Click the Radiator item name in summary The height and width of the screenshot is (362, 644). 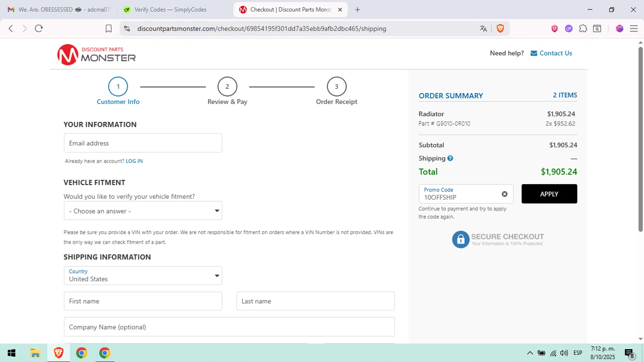[431, 114]
